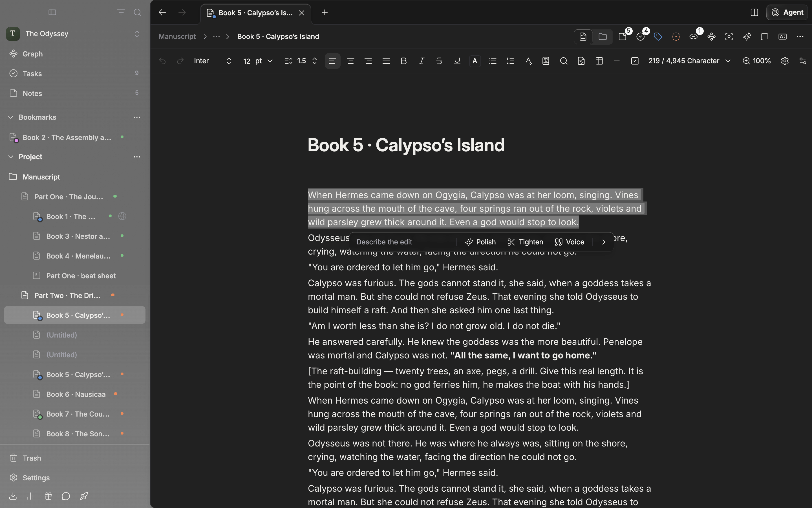Open the pt font size unit dropdown
812x508 pixels.
(x=264, y=61)
